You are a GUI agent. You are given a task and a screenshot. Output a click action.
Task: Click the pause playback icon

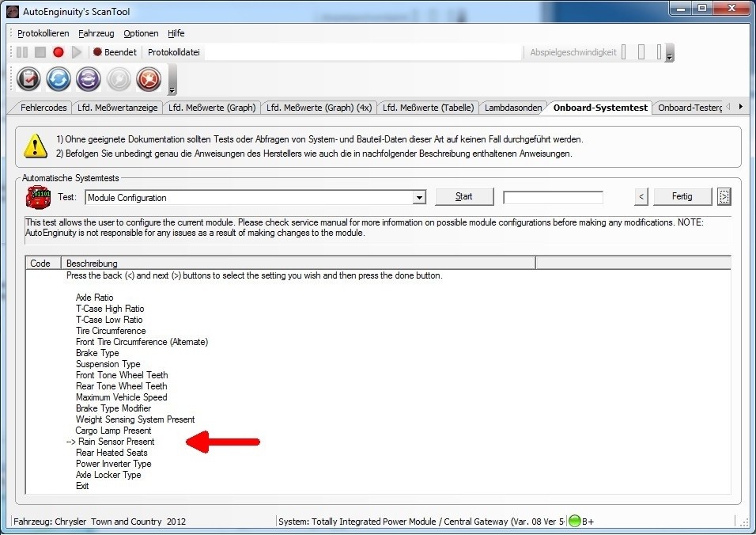22,52
